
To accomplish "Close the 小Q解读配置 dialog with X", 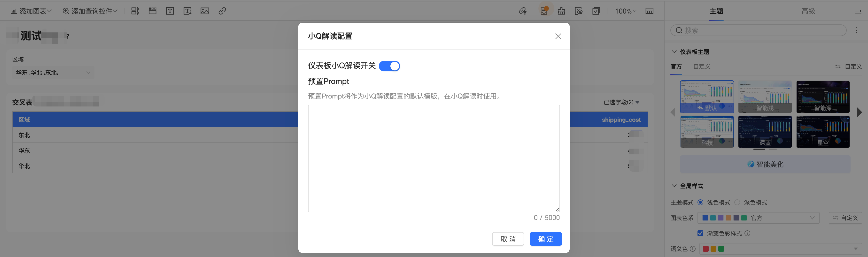I will tap(558, 36).
